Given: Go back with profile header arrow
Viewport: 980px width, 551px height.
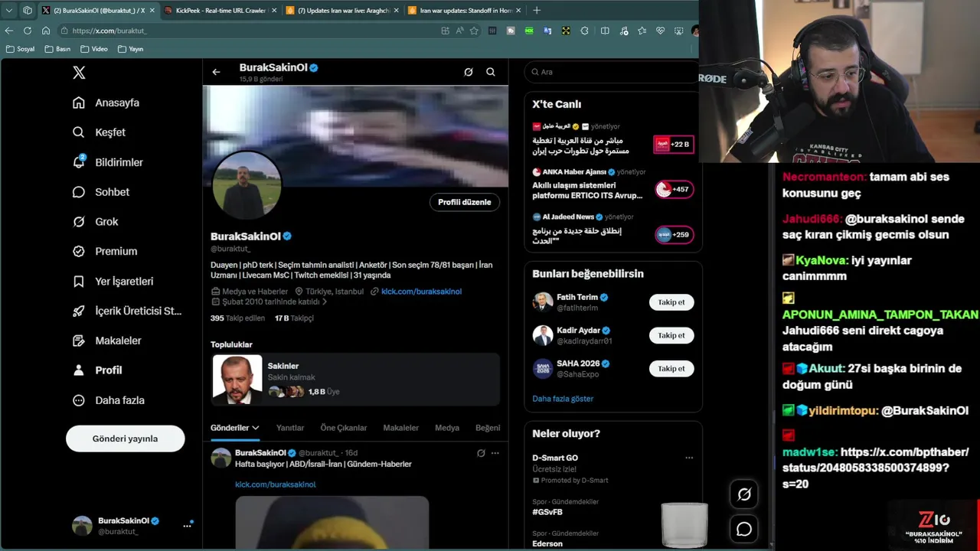Looking at the screenshot, I should coord(216,72).
